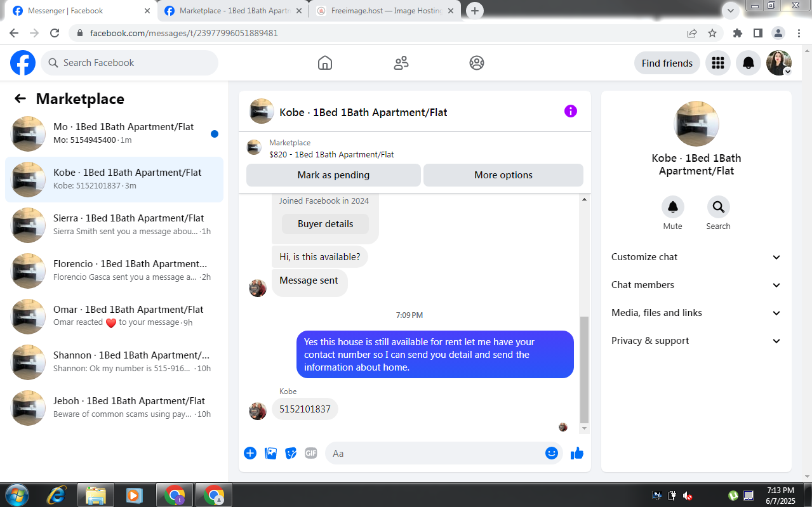This screenshot has height=507, width=812.
Task: Bookmark this page with the star icon
Action: tap(712, 33)
